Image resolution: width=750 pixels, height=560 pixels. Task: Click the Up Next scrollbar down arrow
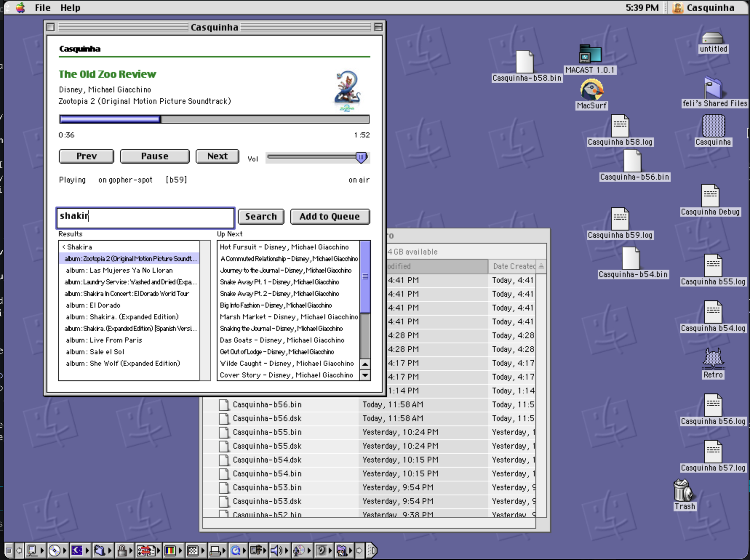pyautogui.click(x=365, y=375)
